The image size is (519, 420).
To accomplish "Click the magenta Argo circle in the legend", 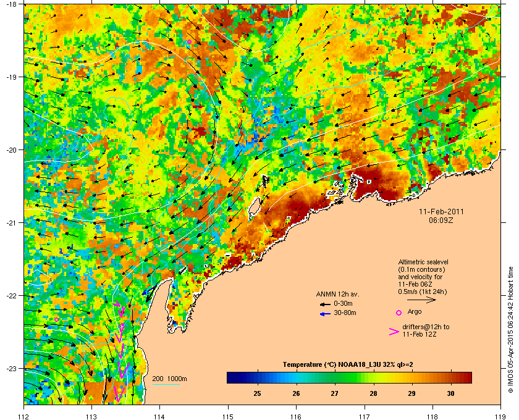I will click(x=399, y=313).
